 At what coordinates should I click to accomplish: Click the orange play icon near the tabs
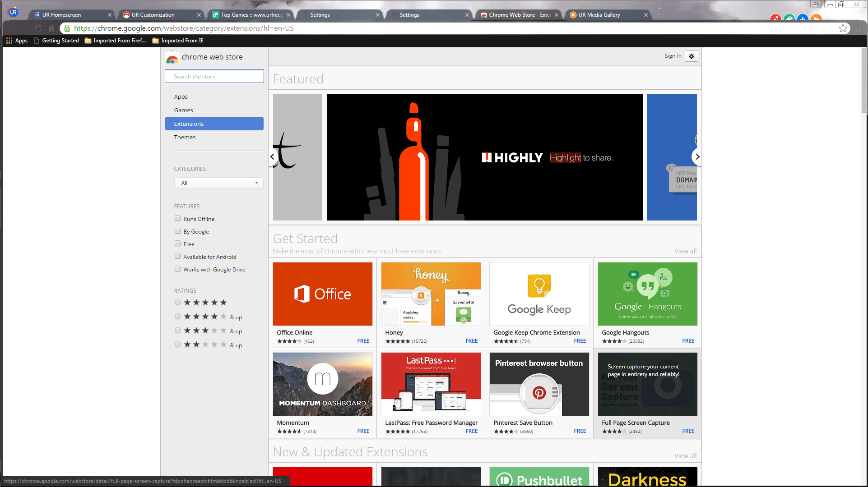coord(816,18)
